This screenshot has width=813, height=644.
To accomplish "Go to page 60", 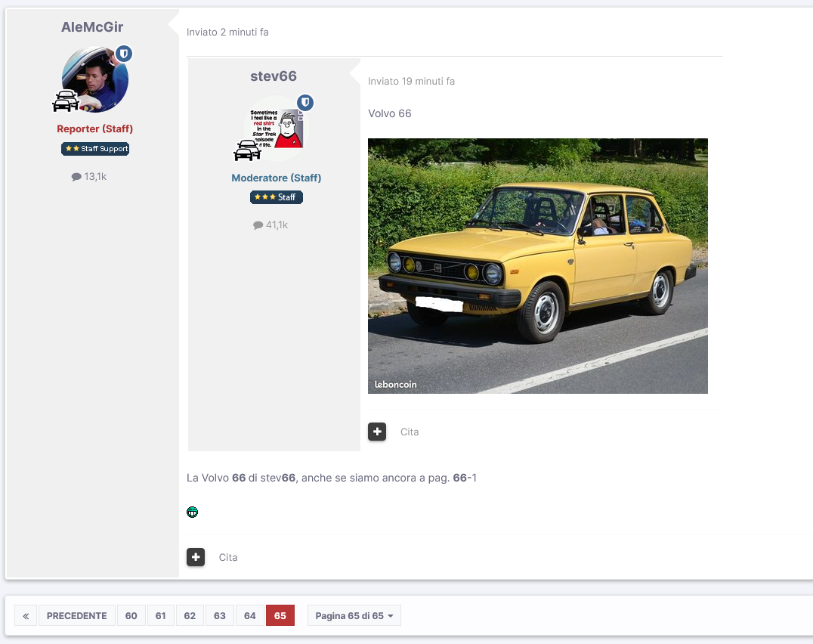I will click(x=131, y=615).
